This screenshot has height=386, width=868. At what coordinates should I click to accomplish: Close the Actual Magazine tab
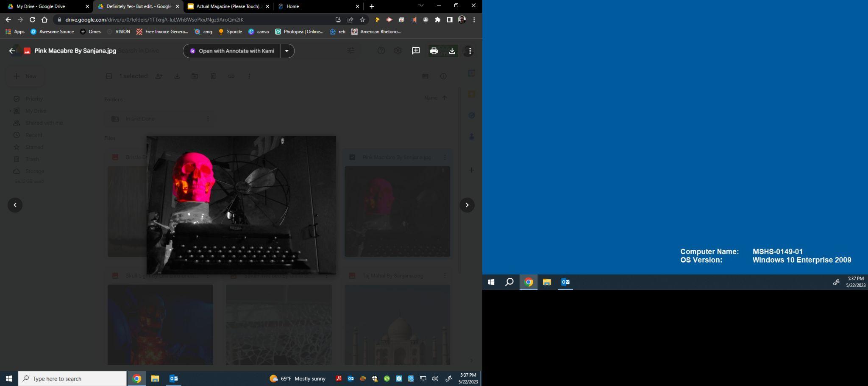point(267,6)
